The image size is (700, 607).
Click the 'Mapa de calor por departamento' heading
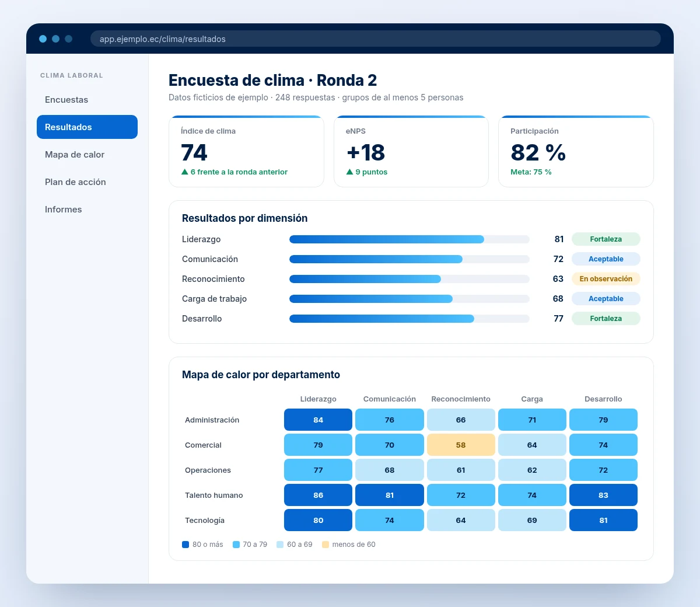(261, 375)
